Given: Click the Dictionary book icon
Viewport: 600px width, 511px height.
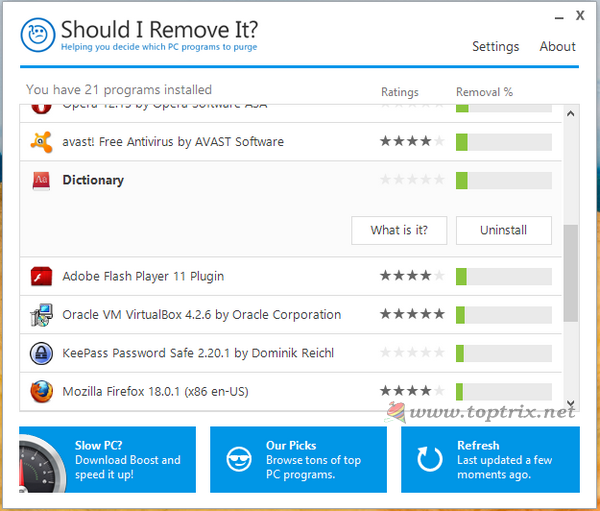Looking at the screenshot, I should (41, 181).
